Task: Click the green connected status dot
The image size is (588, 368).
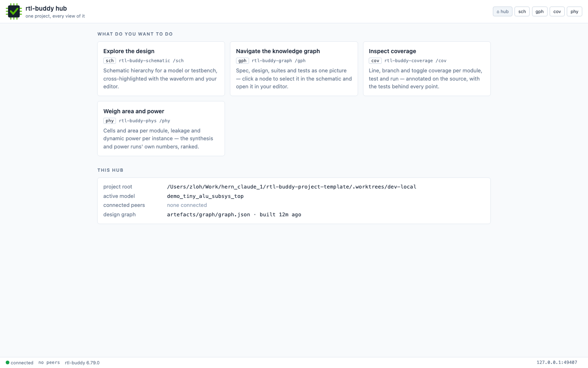Action: click(x=7, y=362)
